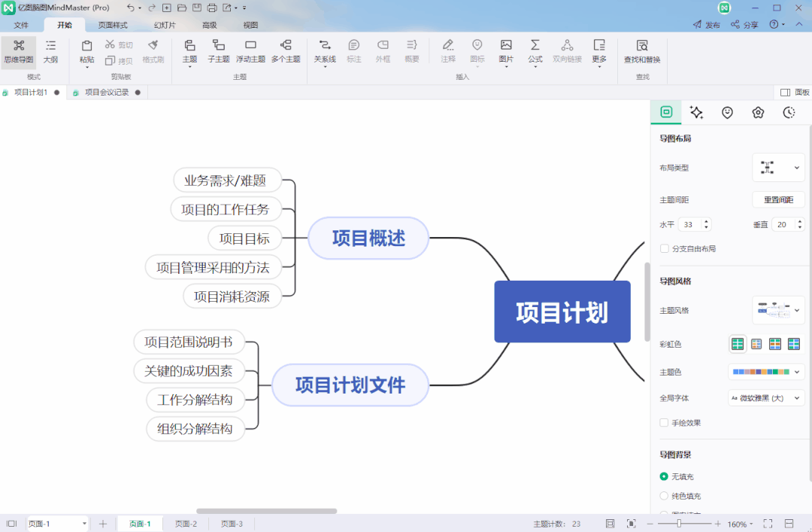Switch to the 高级 ribbon tab
This screenshot has width=812, height=532.
(209, 25)
